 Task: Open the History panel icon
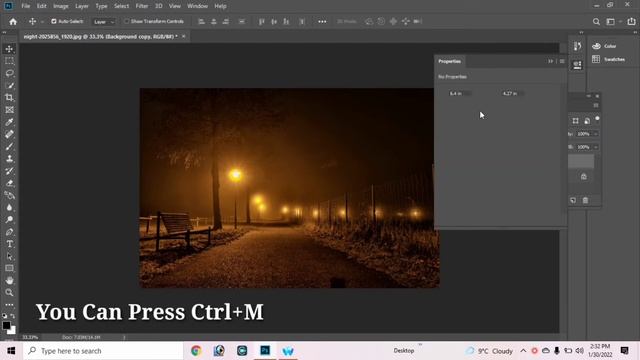(x=577, y=46)
